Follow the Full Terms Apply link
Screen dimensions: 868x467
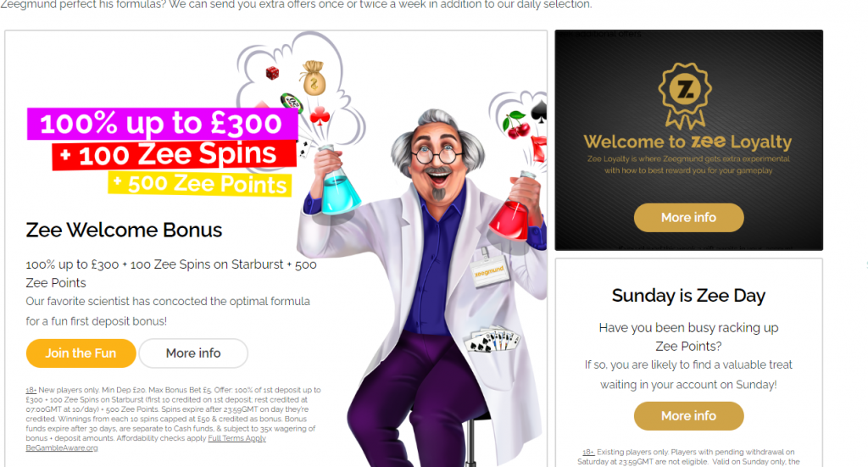click(237, 438)
